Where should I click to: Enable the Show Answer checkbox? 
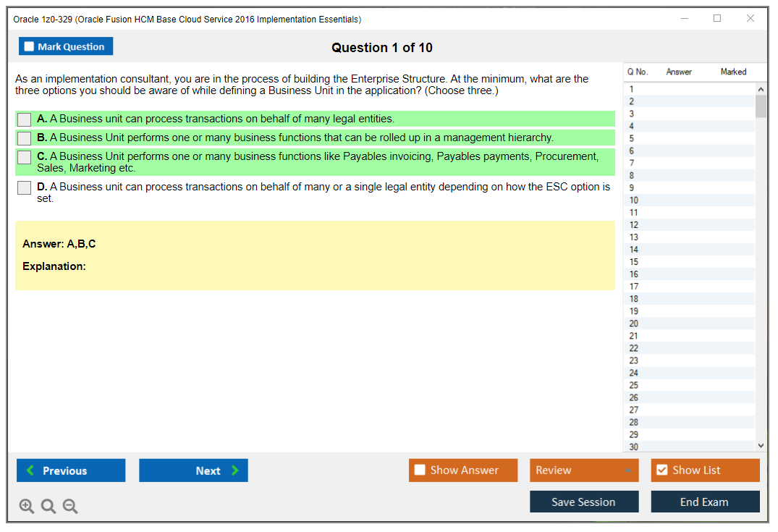(x=420, y=470)
